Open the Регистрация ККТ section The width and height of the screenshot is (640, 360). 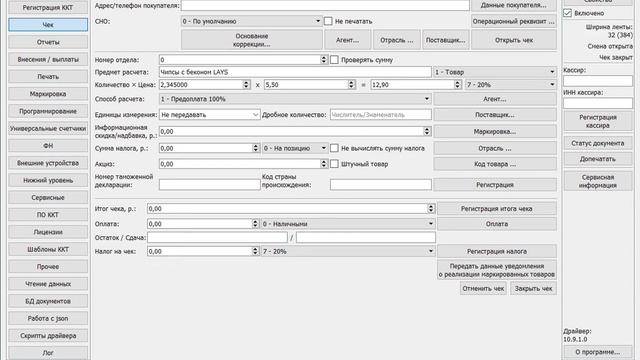48,7
